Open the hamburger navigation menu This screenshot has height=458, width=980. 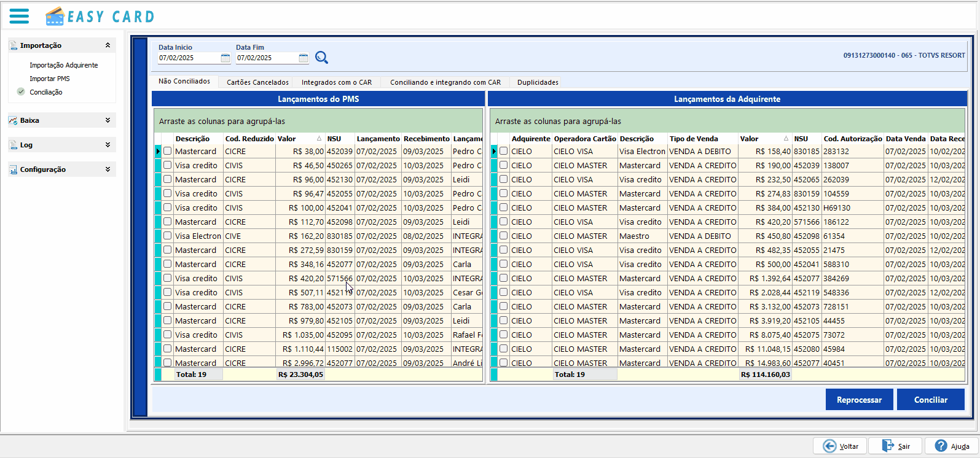[19, 16]
